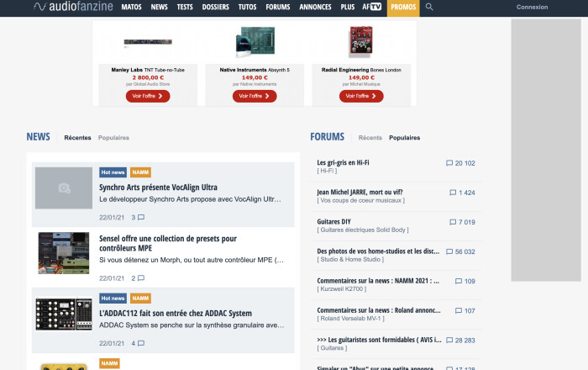Click Hot news badge on ADDAC112 item
This screenshot has width=588, height=370.
coord(113,299)
